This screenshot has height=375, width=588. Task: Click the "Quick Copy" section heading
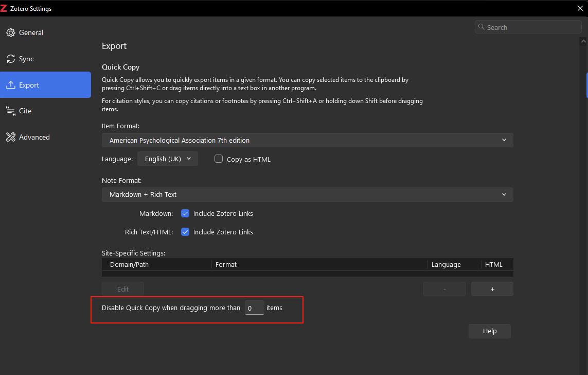coord(120,67)
